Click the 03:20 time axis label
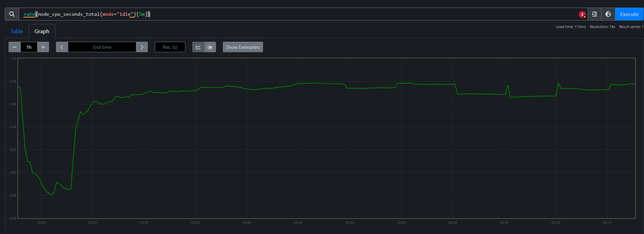The height and width of the screenshot is (234, 644). [x=41, y=222]
